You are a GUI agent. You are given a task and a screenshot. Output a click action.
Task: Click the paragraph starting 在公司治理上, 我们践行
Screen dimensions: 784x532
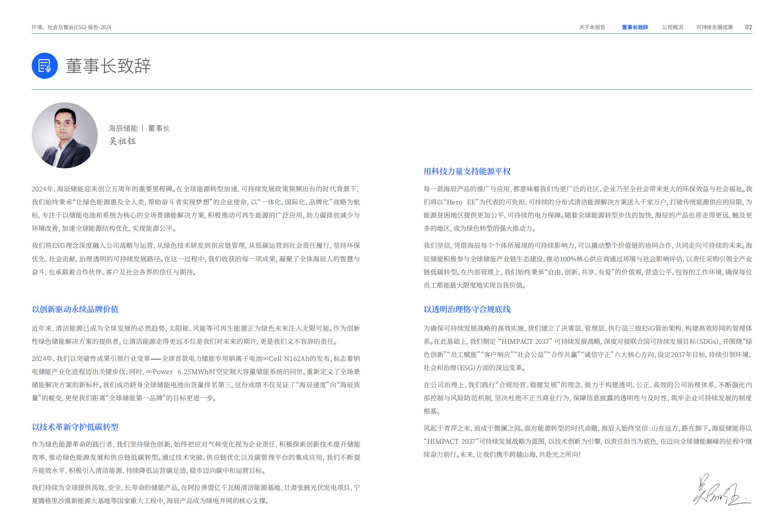click(588, 398)
